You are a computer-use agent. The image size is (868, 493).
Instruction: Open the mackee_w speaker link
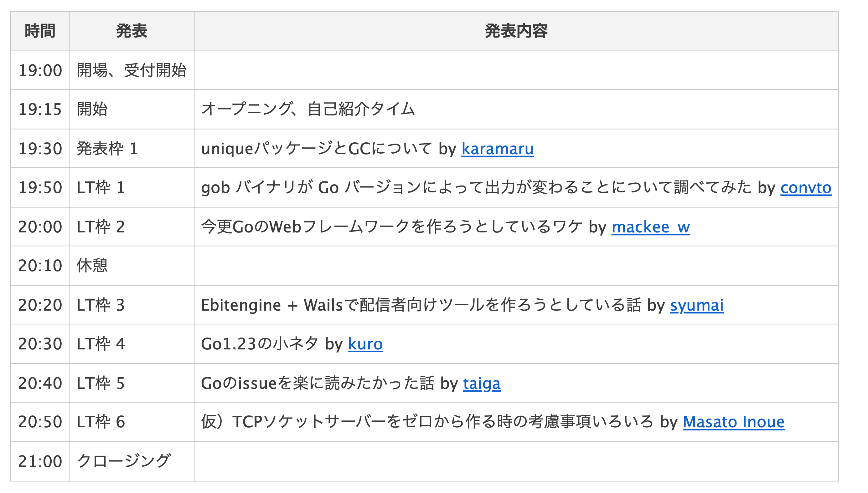coord(650,227)
